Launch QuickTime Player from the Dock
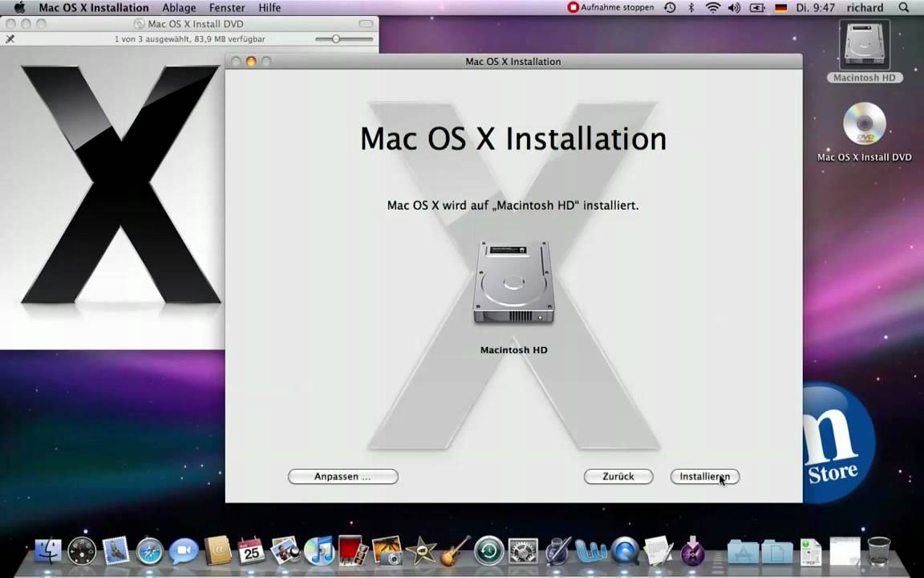The width and height of the screenshot is (924, 578). click(x=626, y=552)
